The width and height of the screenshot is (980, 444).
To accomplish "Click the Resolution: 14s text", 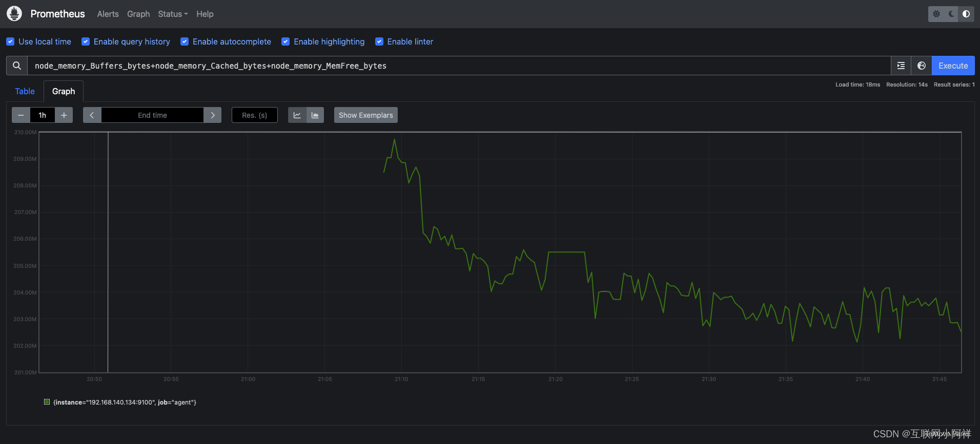I will [907, 84].
